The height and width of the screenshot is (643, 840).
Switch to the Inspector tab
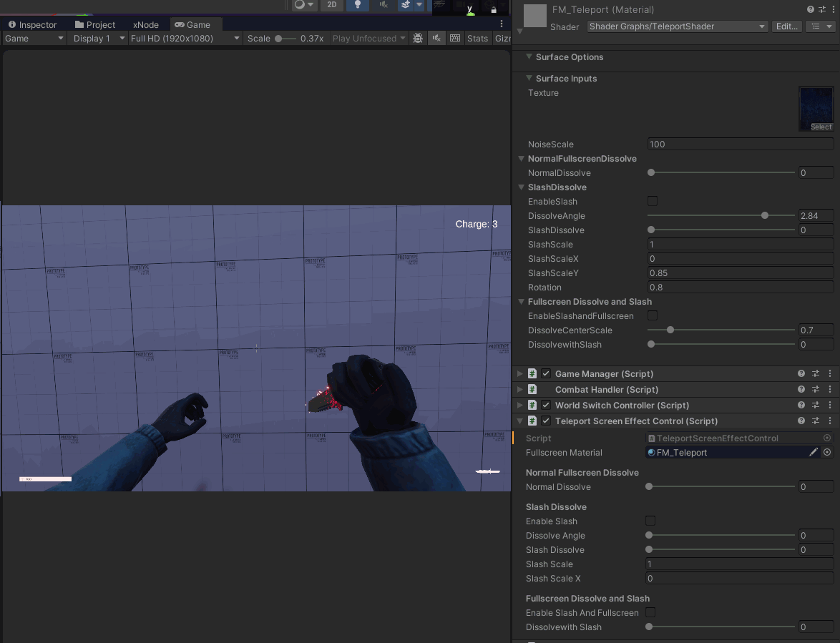coord(33,24)
